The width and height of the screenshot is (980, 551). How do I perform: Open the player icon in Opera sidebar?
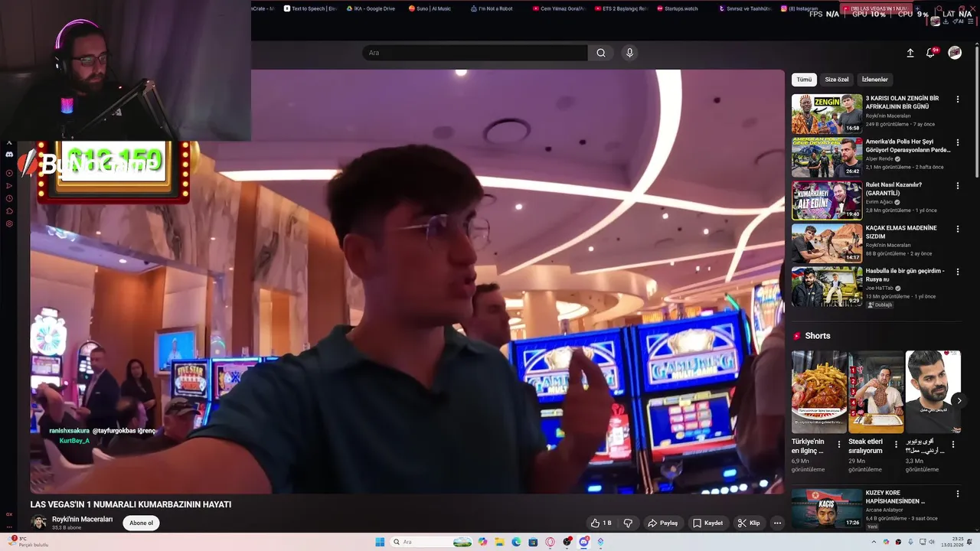pyautogui.click(x=9, y=173)
